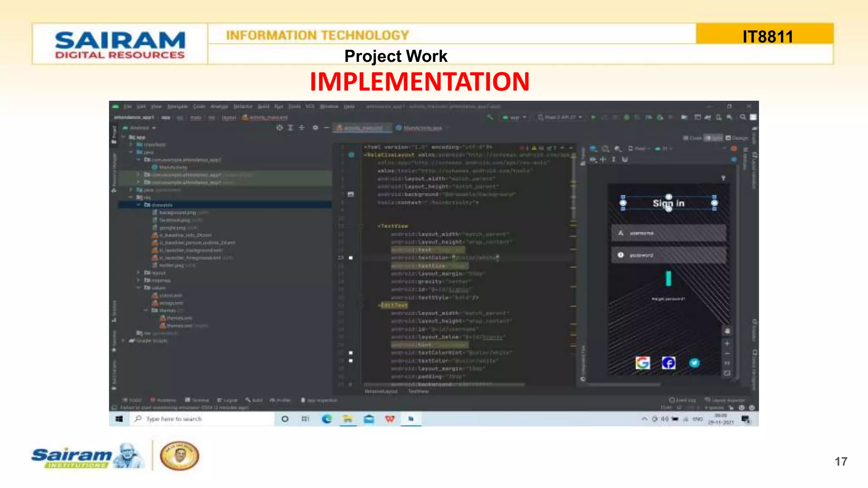Click Select Opened File target icon

click(279, 128)
